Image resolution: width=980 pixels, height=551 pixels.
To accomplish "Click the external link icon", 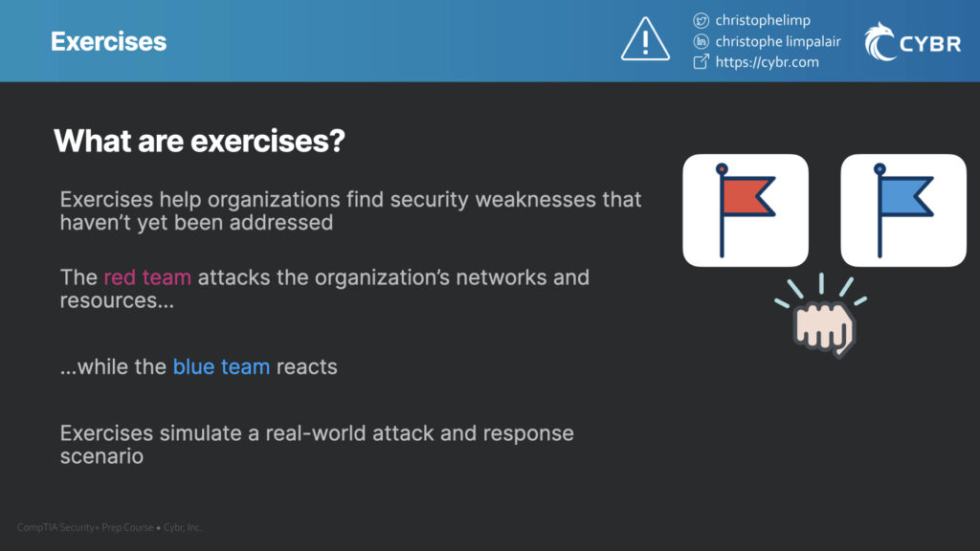I will coord(702,62).
